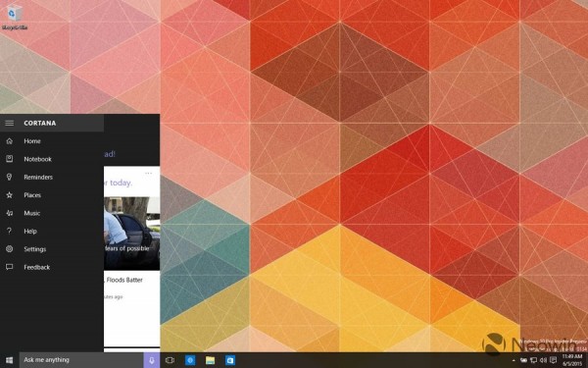This screenshot has height=368, width=588.
Task: Open the news card ellipsis menu
Action: (149, 174)
